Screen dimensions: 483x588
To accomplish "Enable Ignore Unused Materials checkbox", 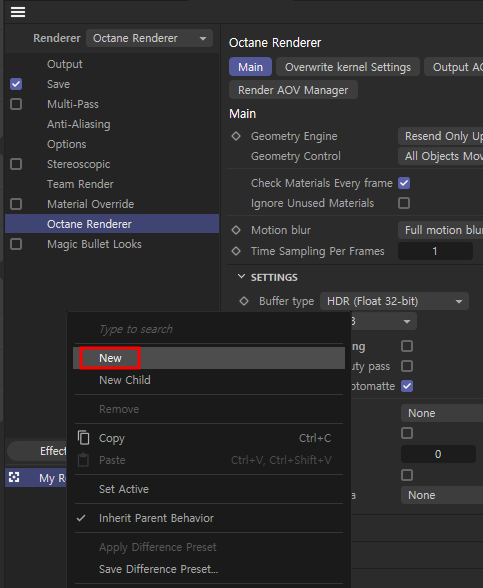I will pyautogui.click(x=404, y=203).
